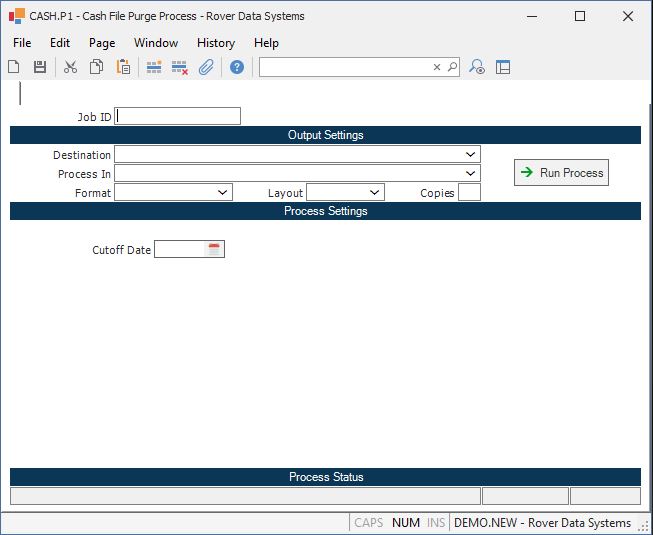Viewport: 653px width, 535px height.
Task: Open help via the question mark icon
Action: click(x=237, y=67)
